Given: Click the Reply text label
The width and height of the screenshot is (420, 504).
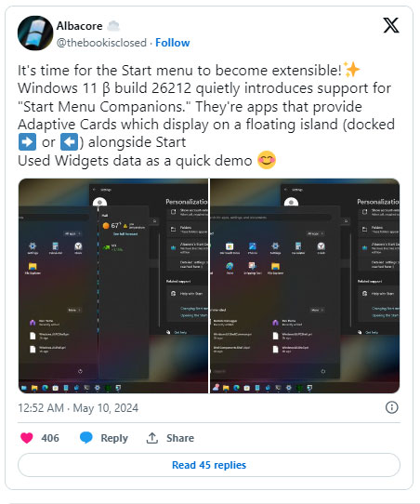Looking at the screenshot, I should point(114,438).
